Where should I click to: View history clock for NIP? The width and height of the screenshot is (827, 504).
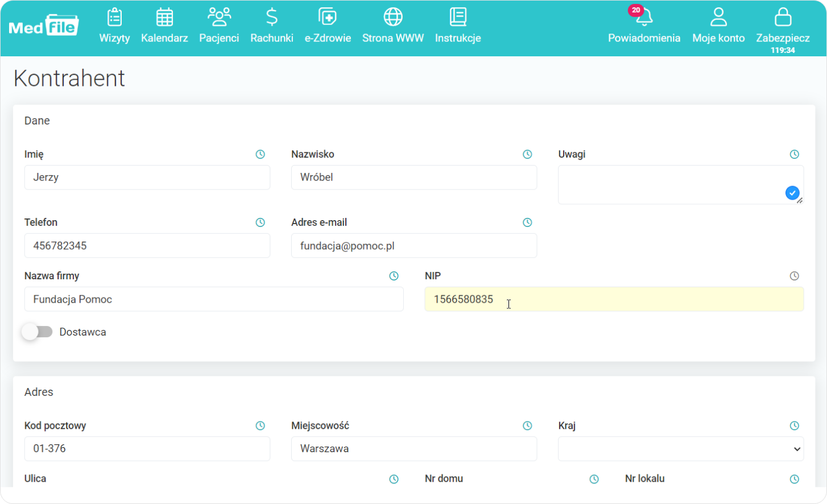tap(795, 276)
